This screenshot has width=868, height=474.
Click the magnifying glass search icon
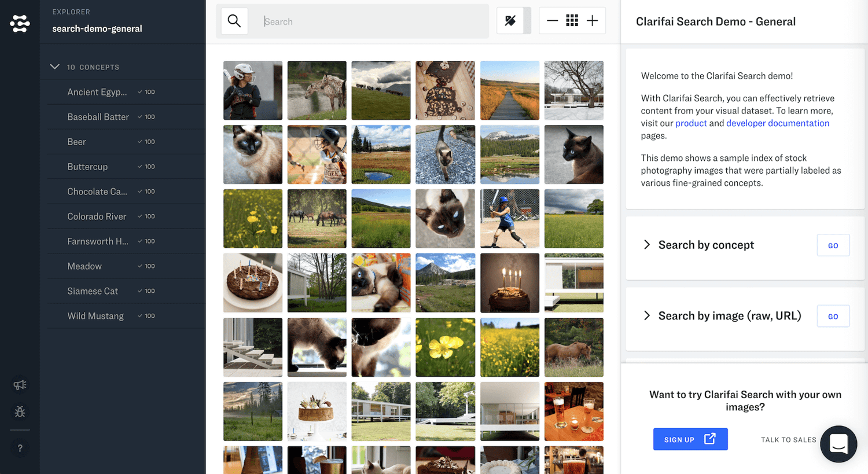(234, 21)
